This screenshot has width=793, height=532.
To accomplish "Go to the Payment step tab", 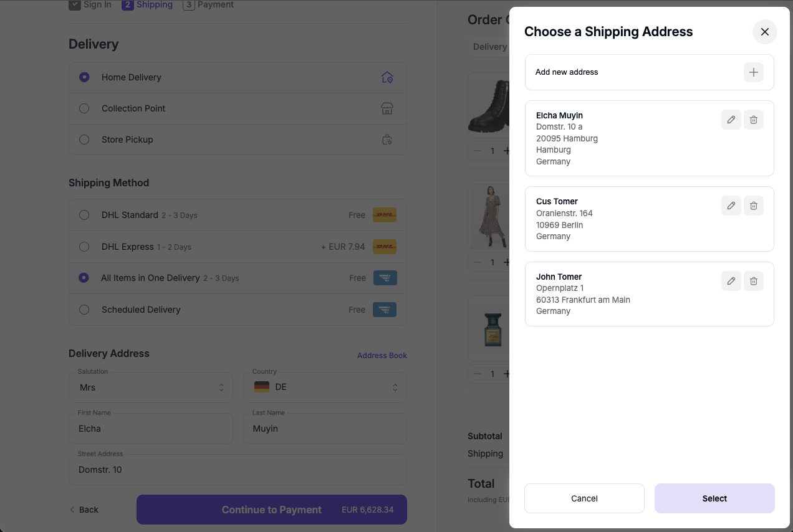I will pos(208,5).
